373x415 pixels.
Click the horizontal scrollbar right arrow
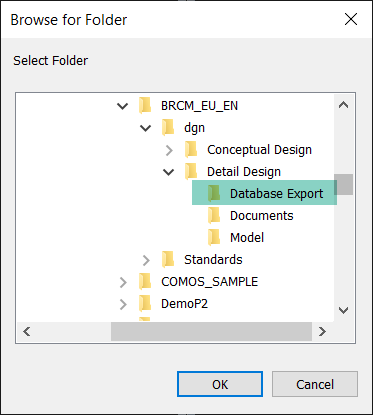(322, 331)
